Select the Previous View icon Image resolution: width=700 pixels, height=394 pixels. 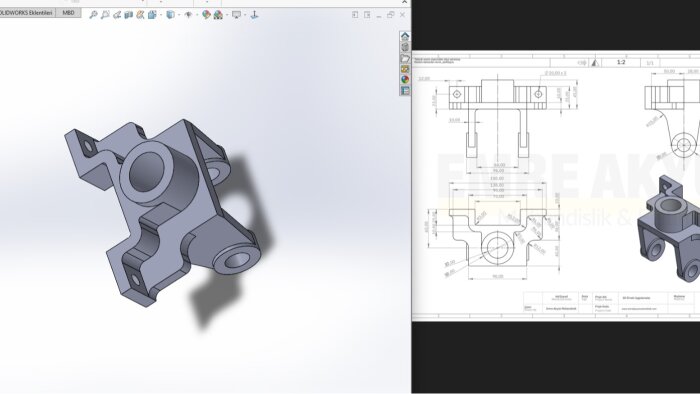pyautogui.click(x=117, y=15)
